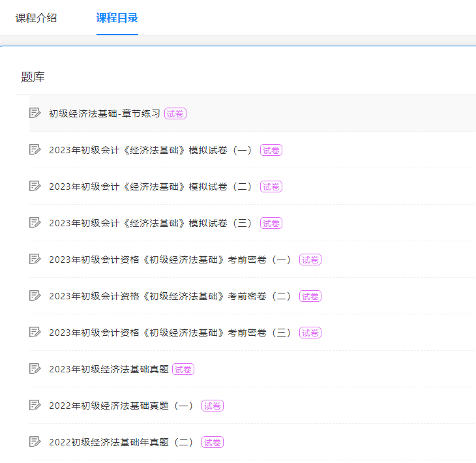This screenshot has height=463, width=476.
Task: Open 《初级经济法基础》考前密卷（二）
Action: 170,296
